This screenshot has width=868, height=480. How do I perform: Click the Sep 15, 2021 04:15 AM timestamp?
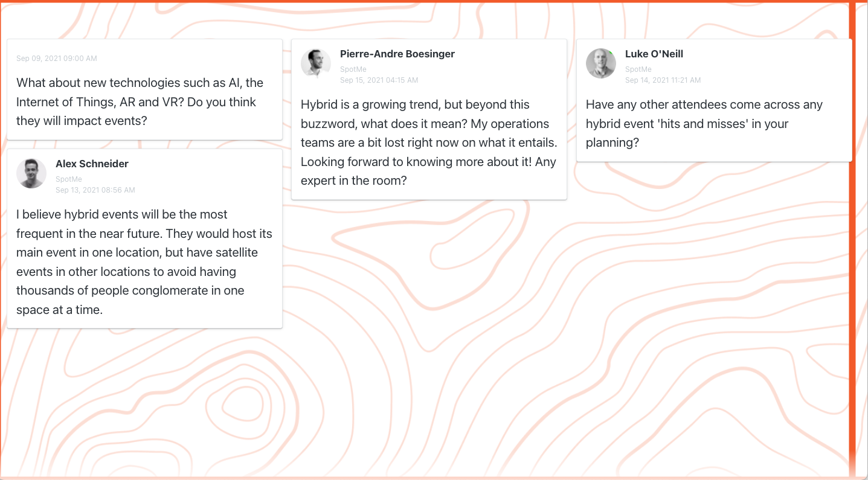pyautogui.click(x=379, y=80)
